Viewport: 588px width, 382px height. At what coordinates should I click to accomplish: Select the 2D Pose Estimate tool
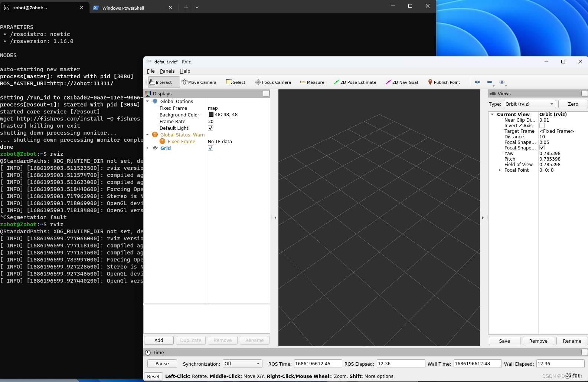(x=355, y=82)
